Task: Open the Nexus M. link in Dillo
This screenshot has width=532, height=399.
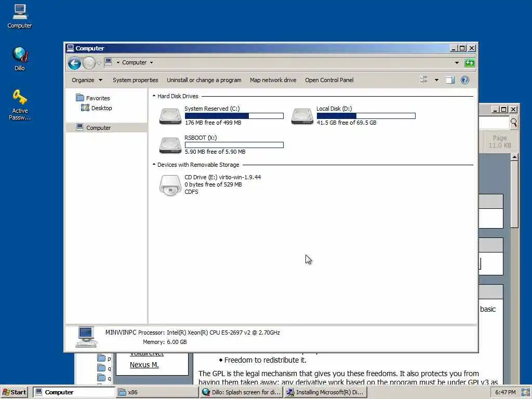Action: [x=144, y=365]
